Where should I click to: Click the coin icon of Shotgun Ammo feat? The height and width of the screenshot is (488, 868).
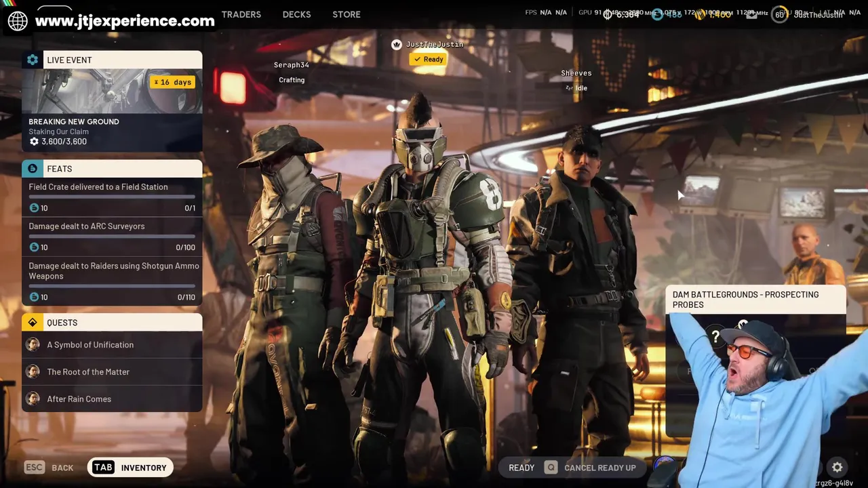coord(34,297)
